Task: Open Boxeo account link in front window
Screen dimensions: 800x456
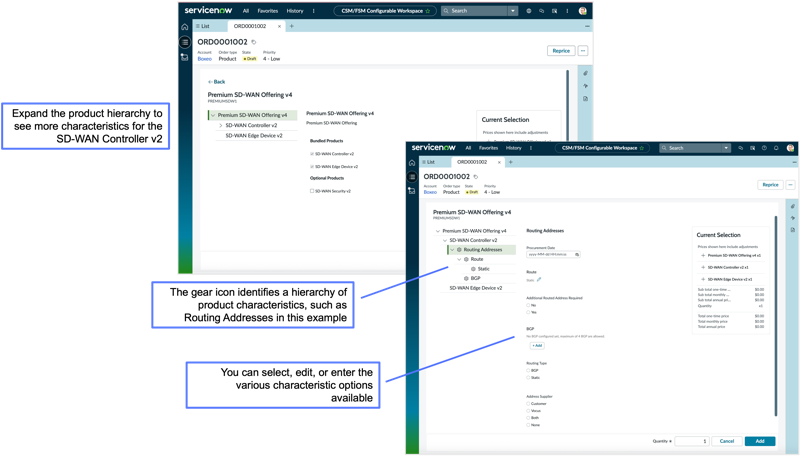Action: [x=430, y=192]
